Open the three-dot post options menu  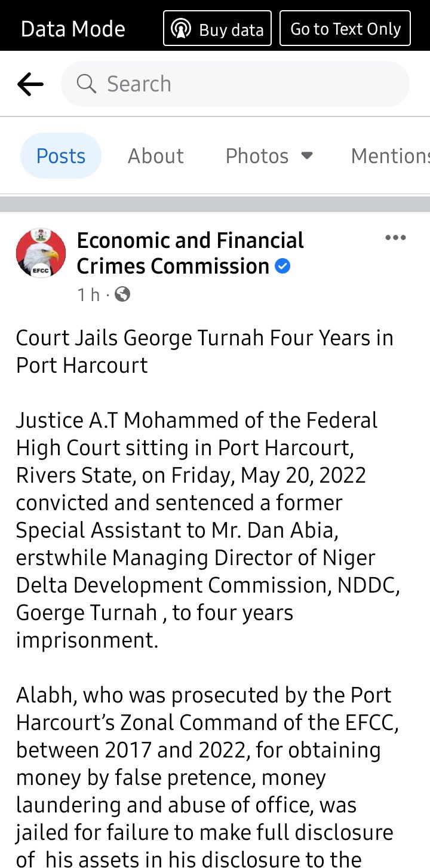tap(395, 238)
